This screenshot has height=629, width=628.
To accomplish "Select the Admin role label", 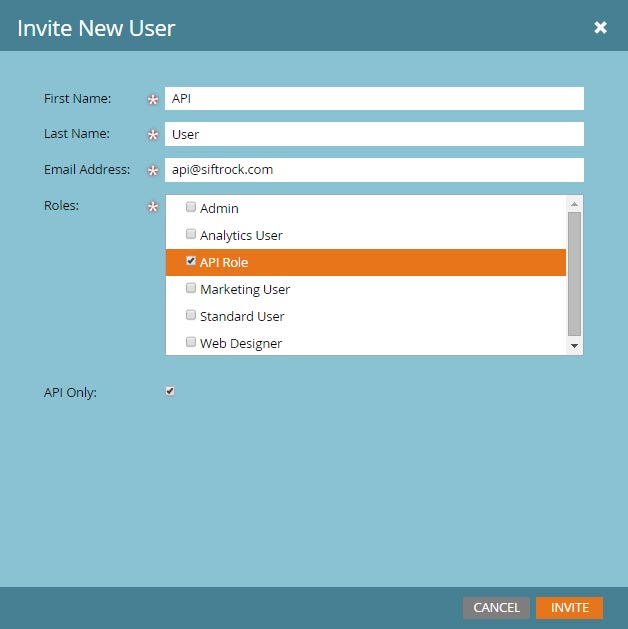I will click(219, 209).
